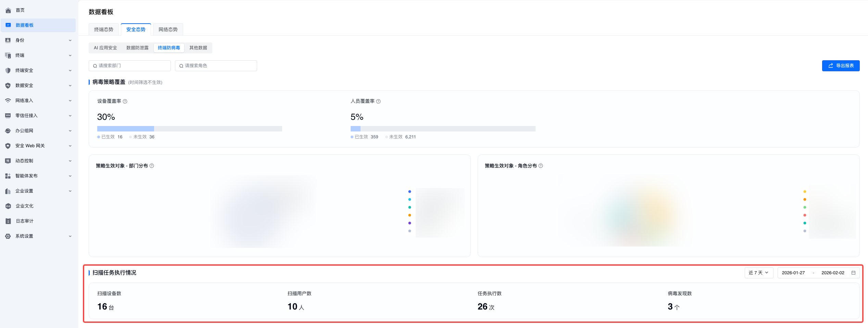Click the calendar icon in date range

tap(853, 273)
